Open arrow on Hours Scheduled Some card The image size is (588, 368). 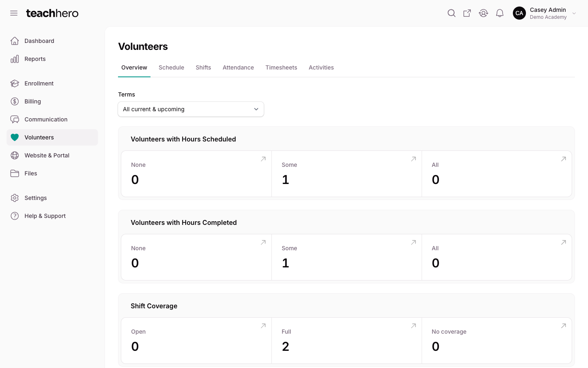click(414, 159)
